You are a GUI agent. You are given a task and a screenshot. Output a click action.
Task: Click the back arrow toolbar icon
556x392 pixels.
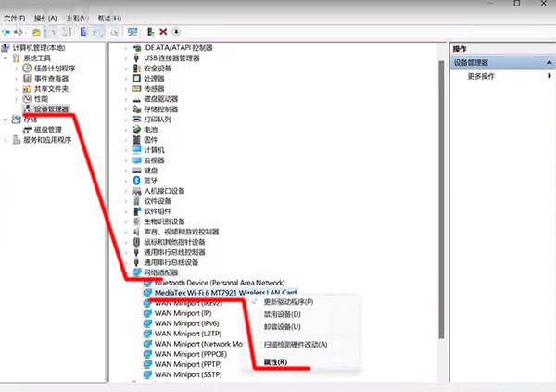coord(6,32)
